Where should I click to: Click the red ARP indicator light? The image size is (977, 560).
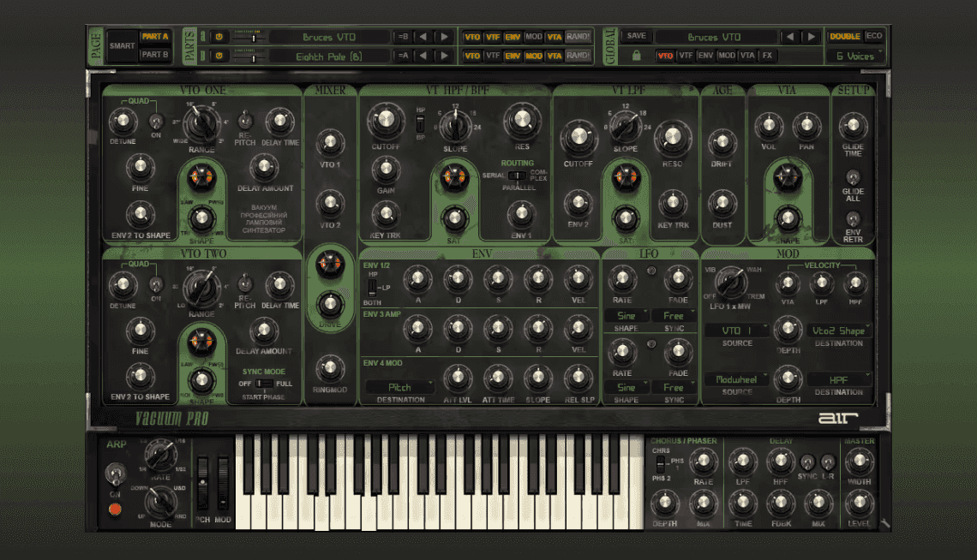point(115,509)
